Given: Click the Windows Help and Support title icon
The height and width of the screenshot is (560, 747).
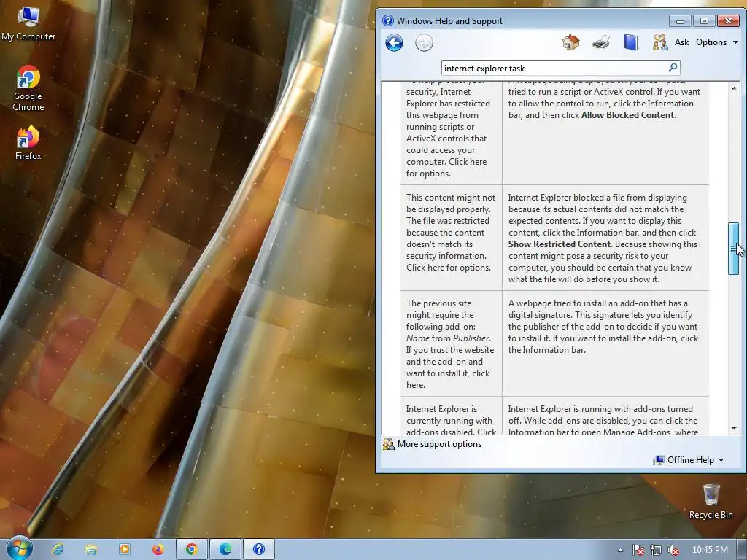Looking at the screenshot, I should pos(388,20).
